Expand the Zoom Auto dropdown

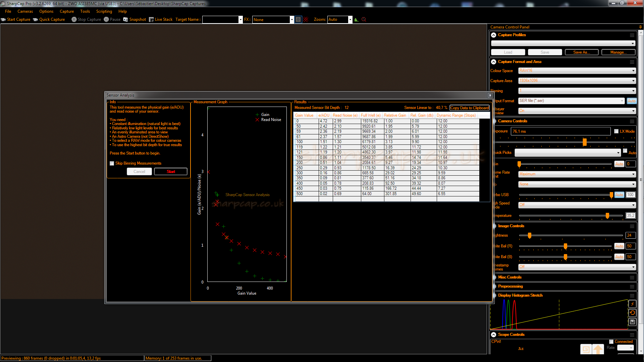(350, 19)
